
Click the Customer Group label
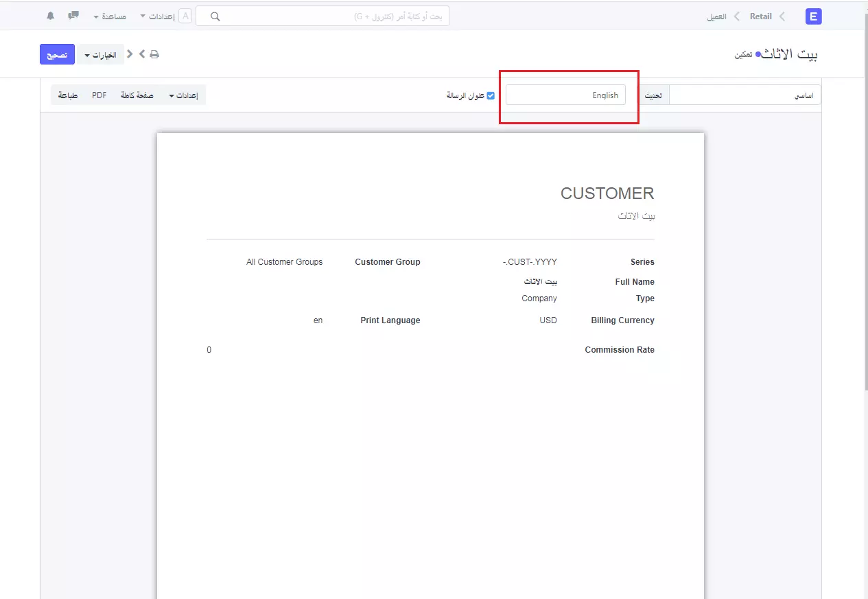[388, 262]
